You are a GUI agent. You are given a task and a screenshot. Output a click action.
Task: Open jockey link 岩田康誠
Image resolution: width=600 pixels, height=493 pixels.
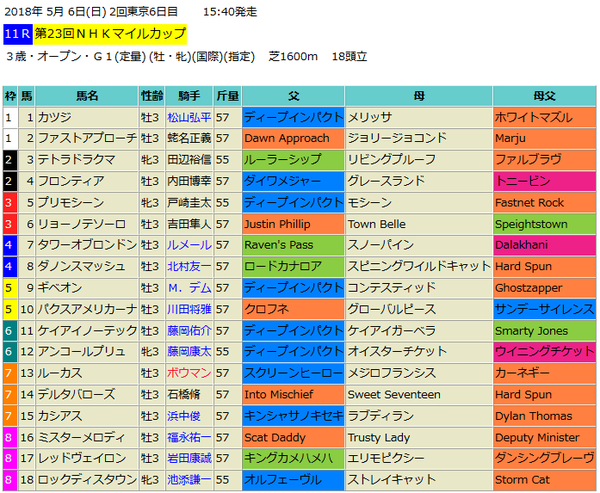(x=189, y=458)
